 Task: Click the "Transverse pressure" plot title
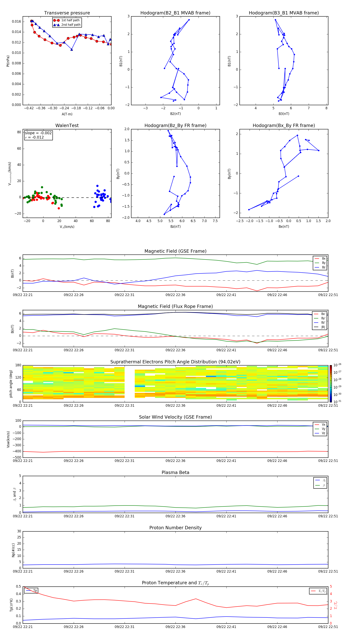[67, 13]
